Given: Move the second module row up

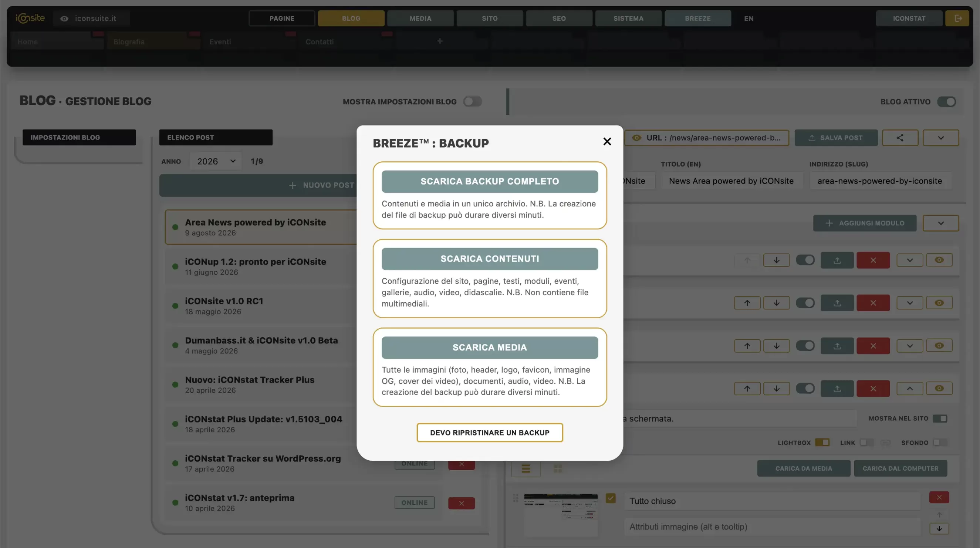Looking at the screenshot, I should point(747,303).
